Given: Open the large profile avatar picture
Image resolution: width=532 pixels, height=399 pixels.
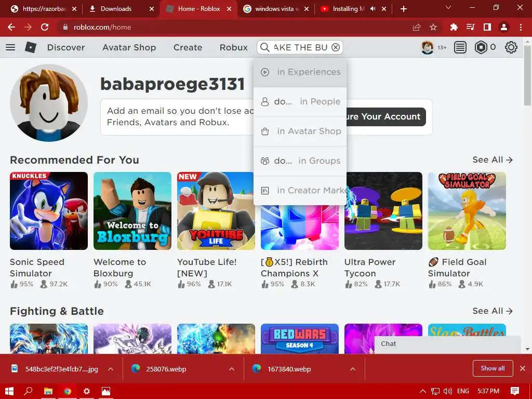Looking at the screenshot, I should 49,103.
